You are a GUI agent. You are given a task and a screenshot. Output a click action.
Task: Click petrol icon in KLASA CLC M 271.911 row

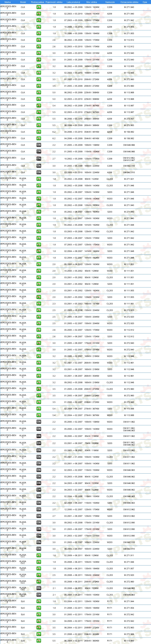39,556
